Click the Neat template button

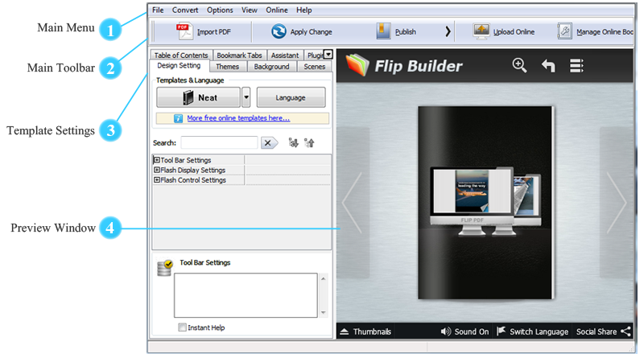point(198,97)
